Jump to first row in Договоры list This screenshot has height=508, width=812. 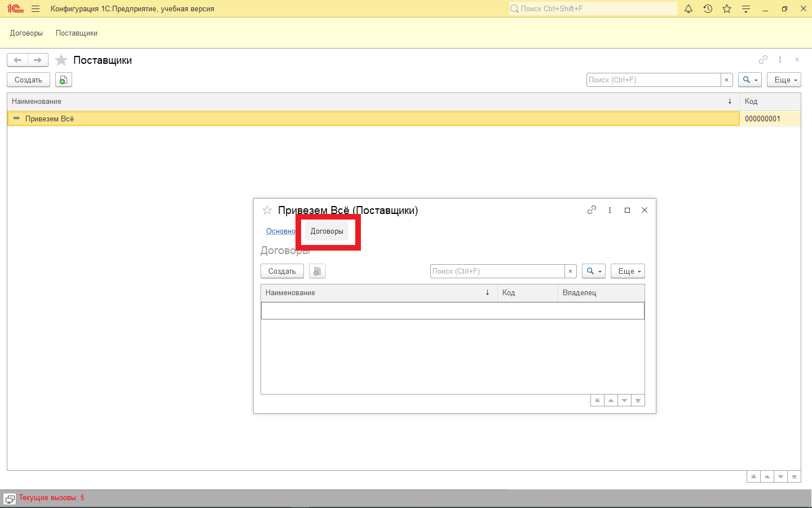tap(597, 401)
